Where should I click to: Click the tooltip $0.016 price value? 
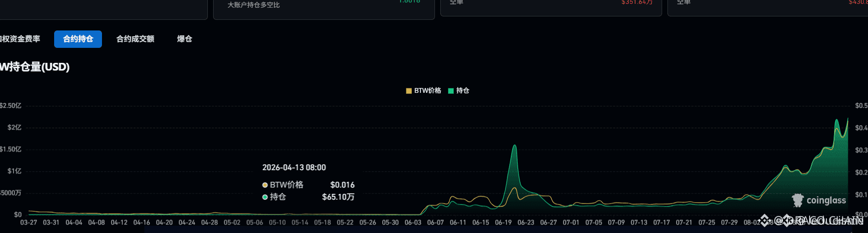click(x=342, y=185)
